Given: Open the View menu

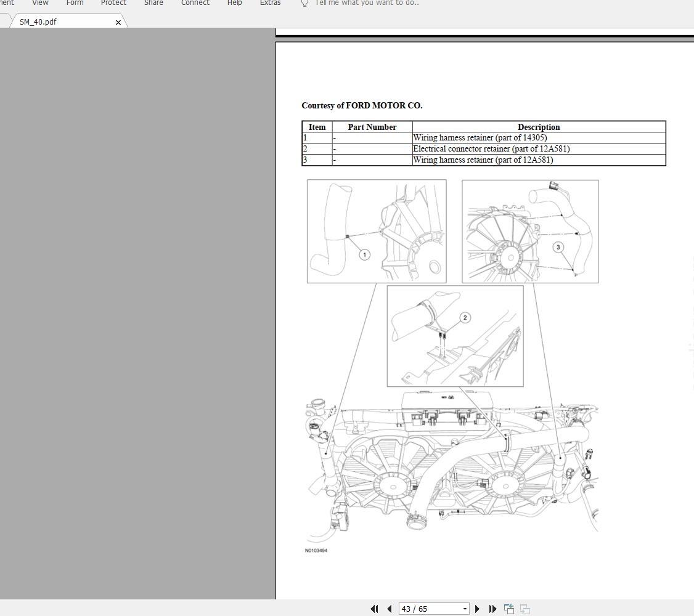Looking at the screenshot, I should tap(40, 2).
